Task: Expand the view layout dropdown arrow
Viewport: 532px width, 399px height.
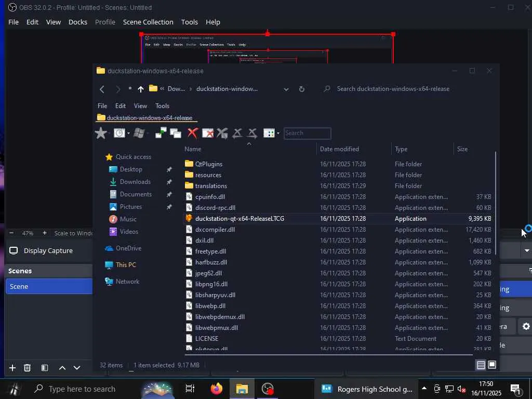Action: 278,134
